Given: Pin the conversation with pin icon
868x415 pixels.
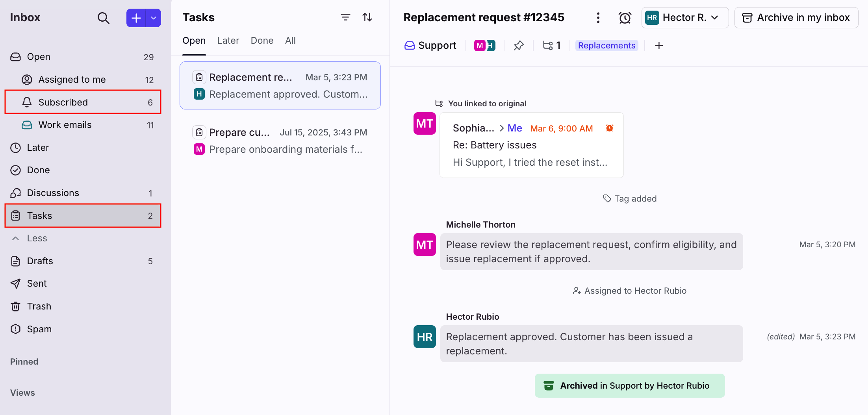Looking at the screenshot, I should pyautogui.click(x=519, y=46).
